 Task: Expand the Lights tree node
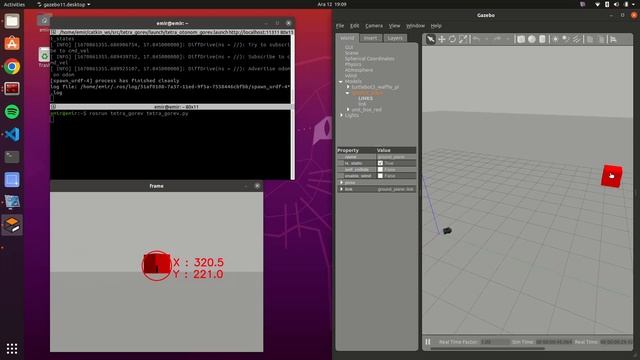[341, 115]
